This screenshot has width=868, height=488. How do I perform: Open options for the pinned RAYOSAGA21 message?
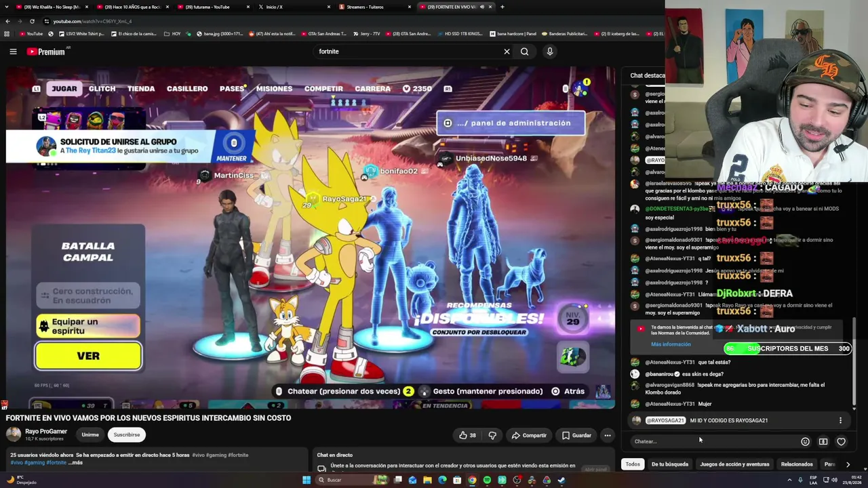coord(840,420)
